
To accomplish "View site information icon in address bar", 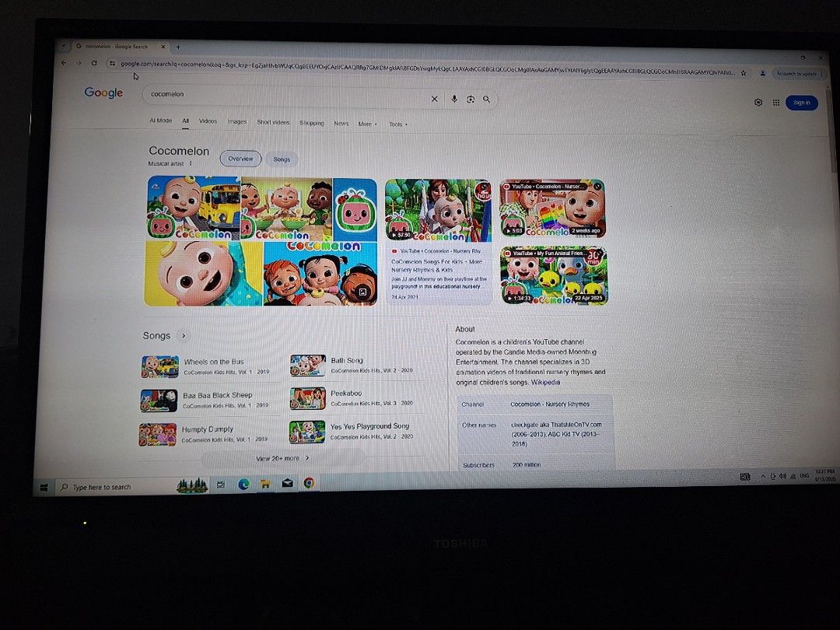I will (112, 63).
